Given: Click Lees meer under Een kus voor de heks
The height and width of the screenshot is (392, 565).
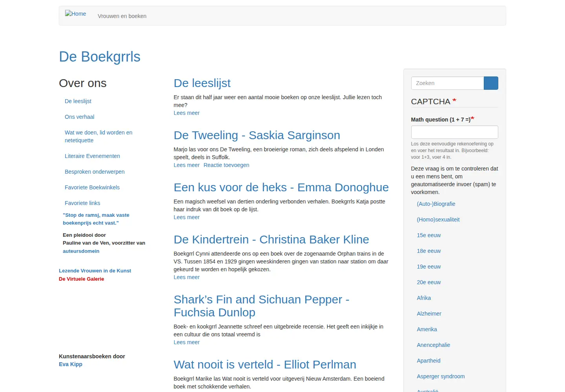Looking at the screenshot, I should (x=187, y=217).
